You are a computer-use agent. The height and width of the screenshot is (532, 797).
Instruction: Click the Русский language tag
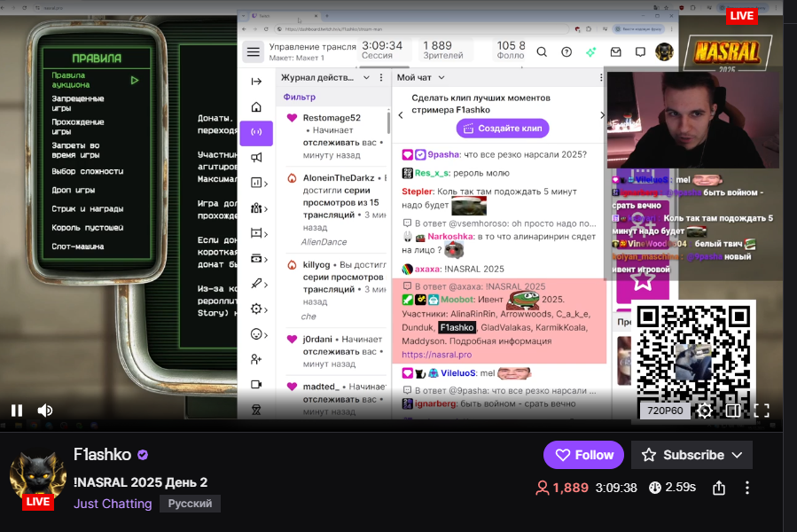[190, 504]
